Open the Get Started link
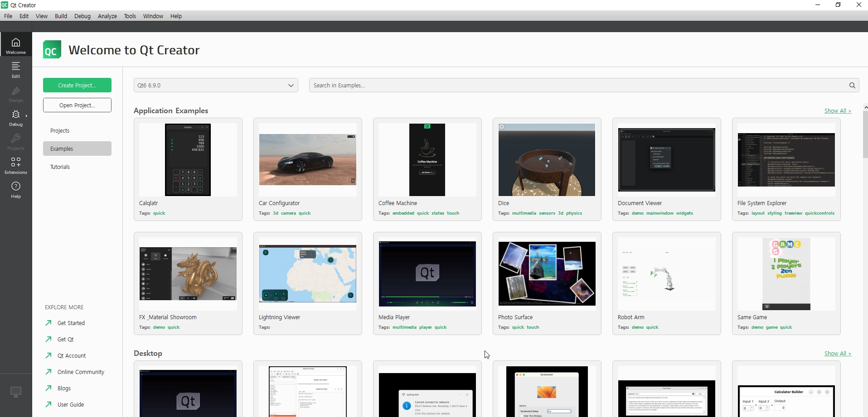 coord(71,323)
